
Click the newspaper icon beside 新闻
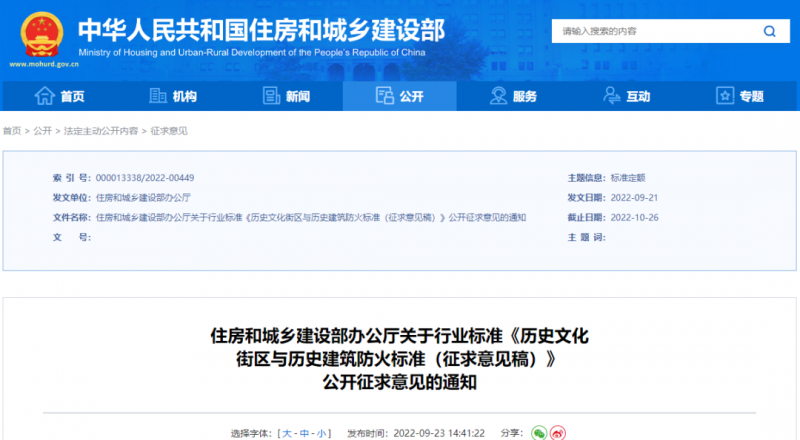[271, 96]
